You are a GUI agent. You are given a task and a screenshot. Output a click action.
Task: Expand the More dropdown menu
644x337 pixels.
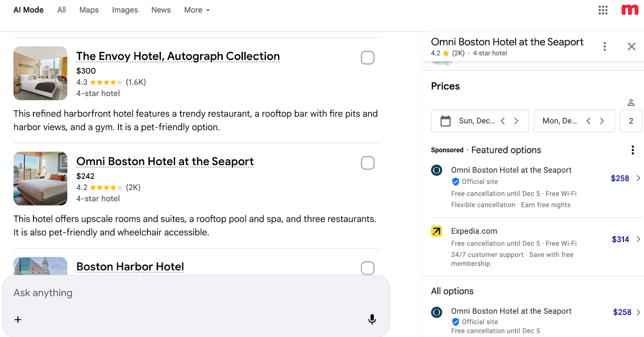click(197, 10)
